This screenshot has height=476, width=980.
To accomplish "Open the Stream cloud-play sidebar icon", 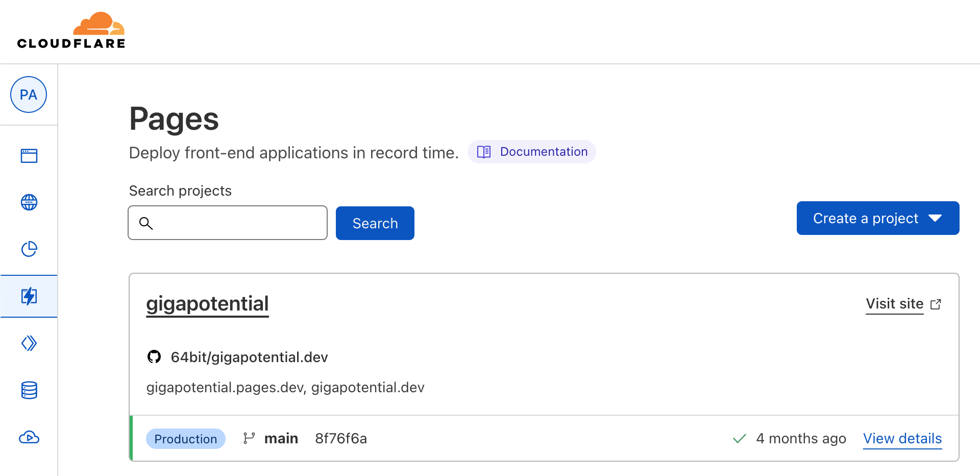I will click(x=29, y=438).
